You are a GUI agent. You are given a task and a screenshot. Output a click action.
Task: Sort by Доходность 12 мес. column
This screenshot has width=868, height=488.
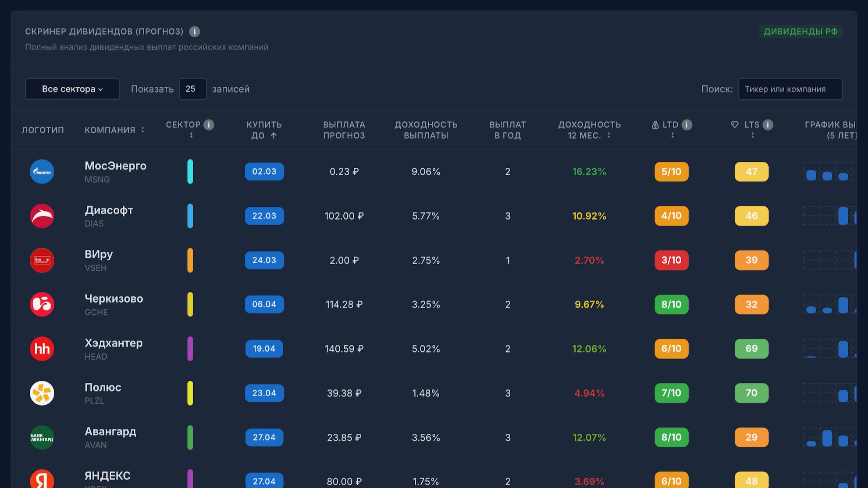click(x=589, y=130)
